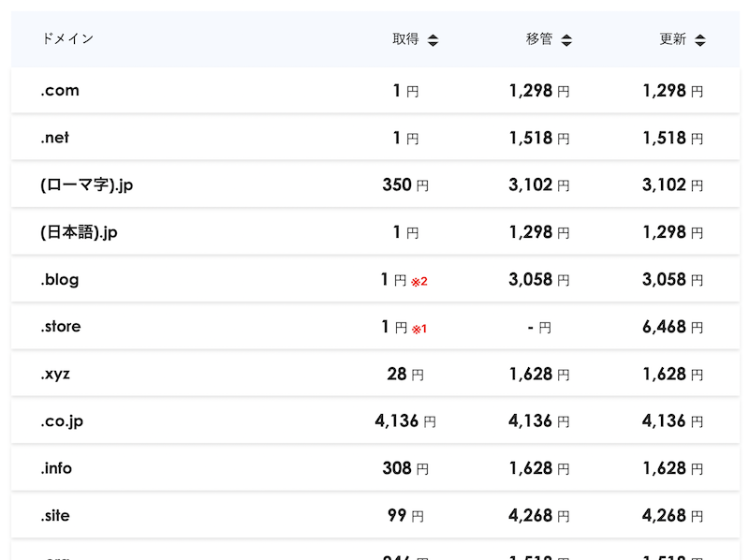The image size is (749, 560).
Task: Click the ドメイン column header
Action: click(67, 39)
